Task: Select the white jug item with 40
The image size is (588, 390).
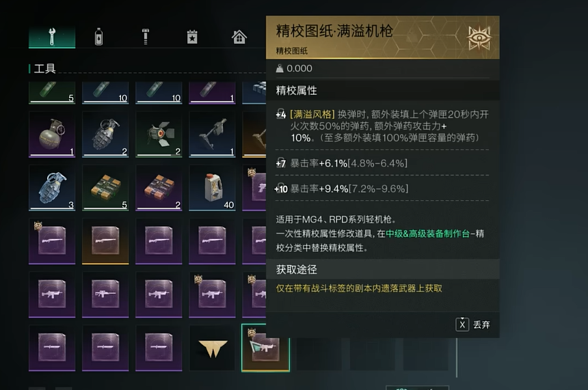Action: pos(212,188)
